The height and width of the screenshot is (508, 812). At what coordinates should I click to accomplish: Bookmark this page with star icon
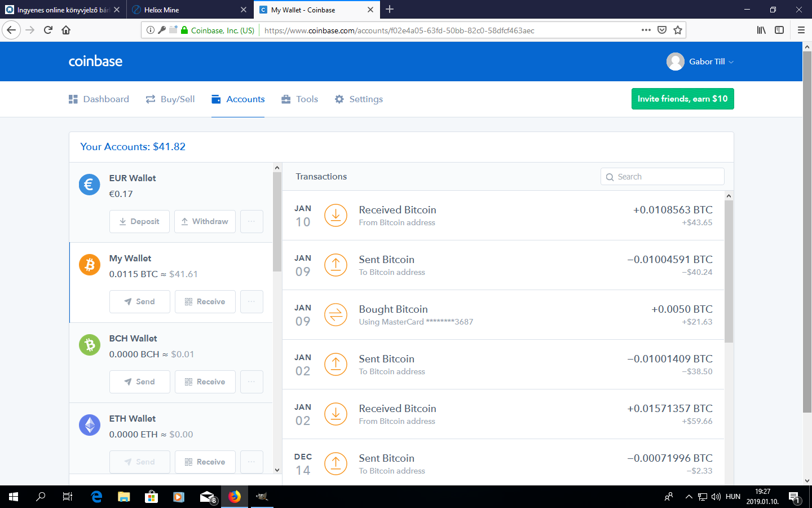[678, 30]
